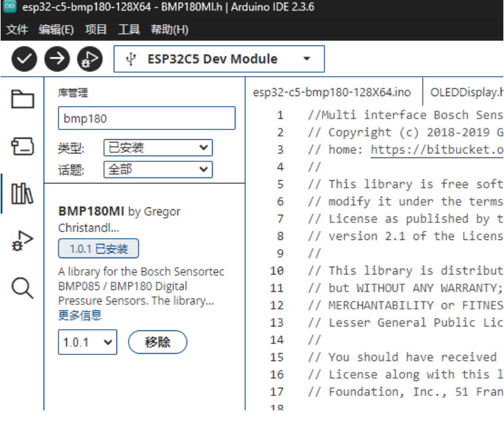Open the 文件 menu

(17, 30)
